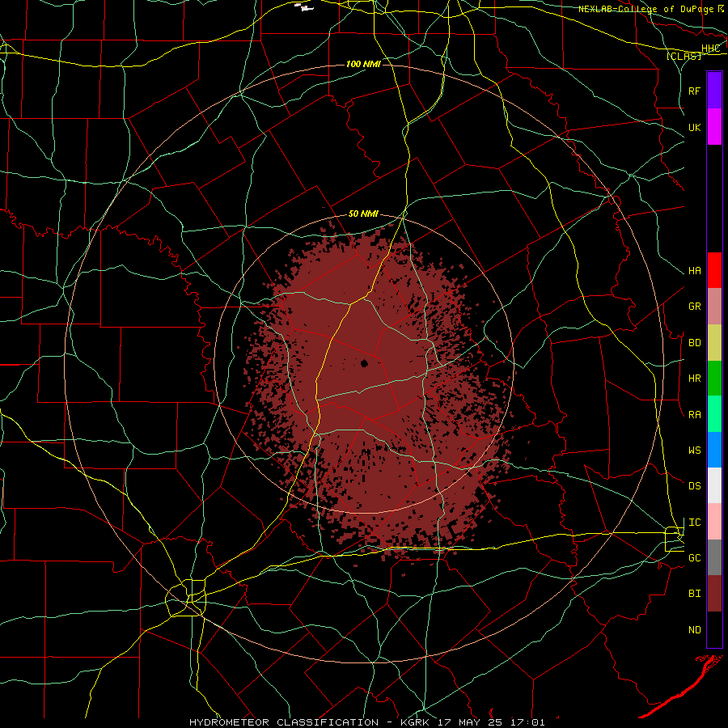The width and height of the screenshot is (728, 728).
Task: Click the HHC product code label
Action: tap(710, 49)
